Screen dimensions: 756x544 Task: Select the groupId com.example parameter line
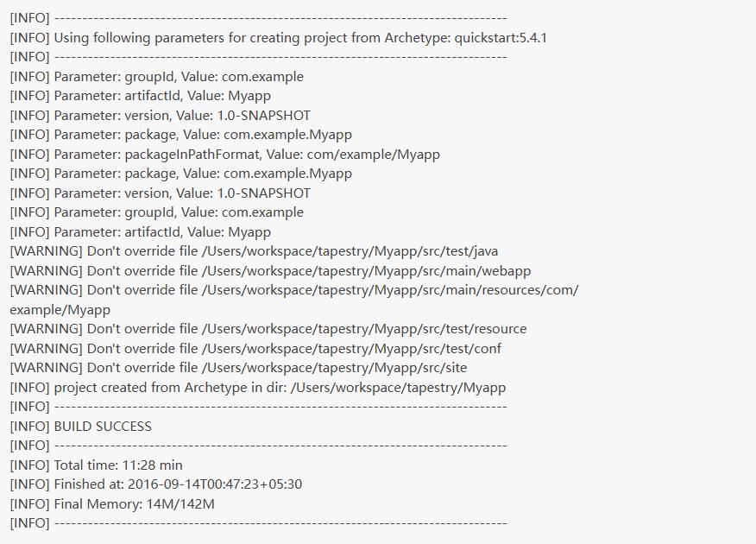coord(157,77)
